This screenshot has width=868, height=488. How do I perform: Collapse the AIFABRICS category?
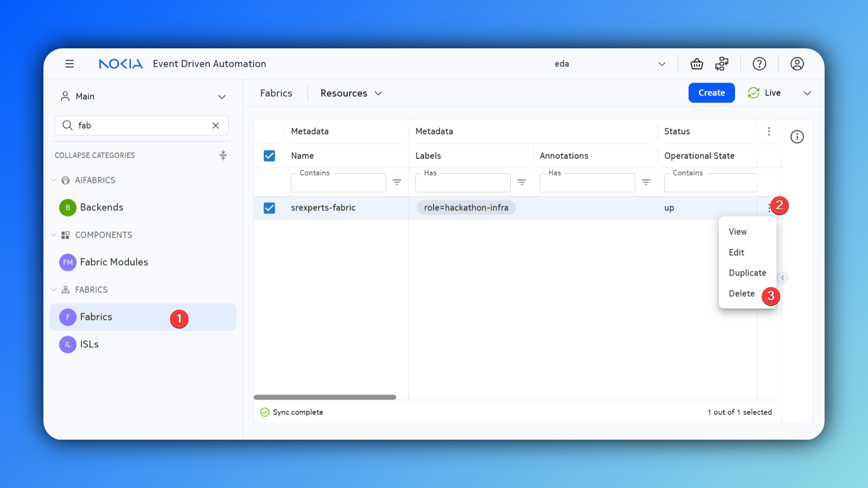click(54, 180)
